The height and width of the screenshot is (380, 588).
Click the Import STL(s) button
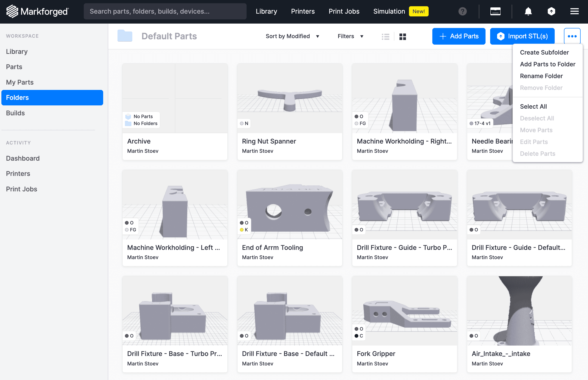[522, 36]
